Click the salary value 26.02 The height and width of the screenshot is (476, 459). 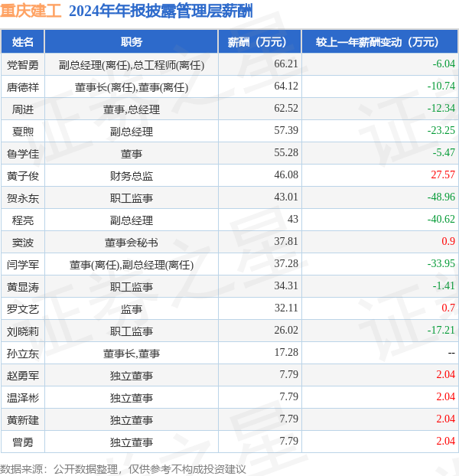tap(286, 330)
